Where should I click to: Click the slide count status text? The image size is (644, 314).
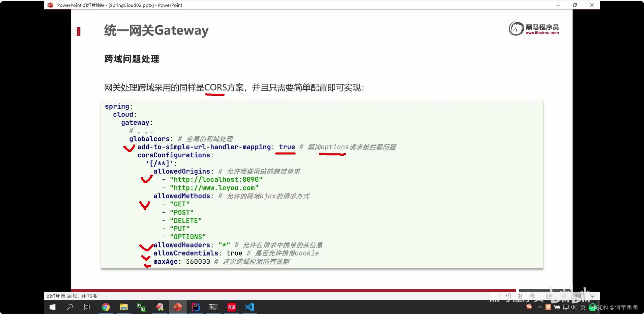point(72,296)
